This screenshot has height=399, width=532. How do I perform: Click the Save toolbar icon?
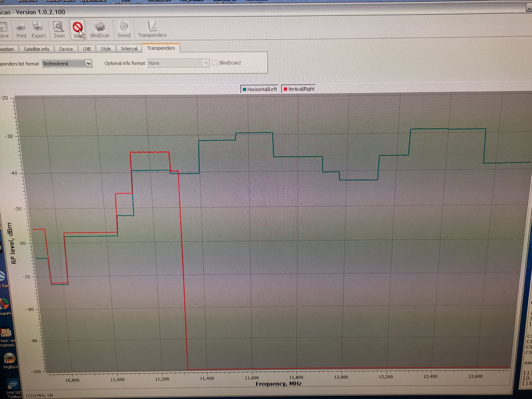point(4,30)
